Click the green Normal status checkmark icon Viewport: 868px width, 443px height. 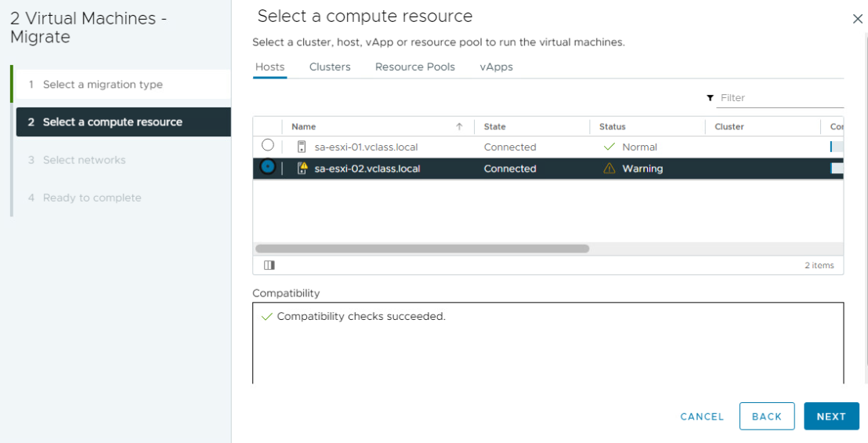coord(609,147)
